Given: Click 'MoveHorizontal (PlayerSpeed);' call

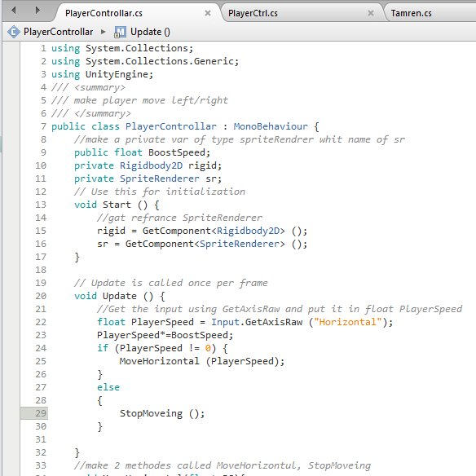Looking at the screenshot, I should (202, 361).
